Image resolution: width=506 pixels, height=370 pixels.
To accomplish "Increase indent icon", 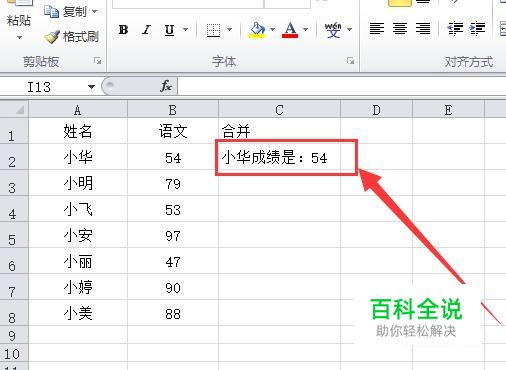I will [477, 29].
